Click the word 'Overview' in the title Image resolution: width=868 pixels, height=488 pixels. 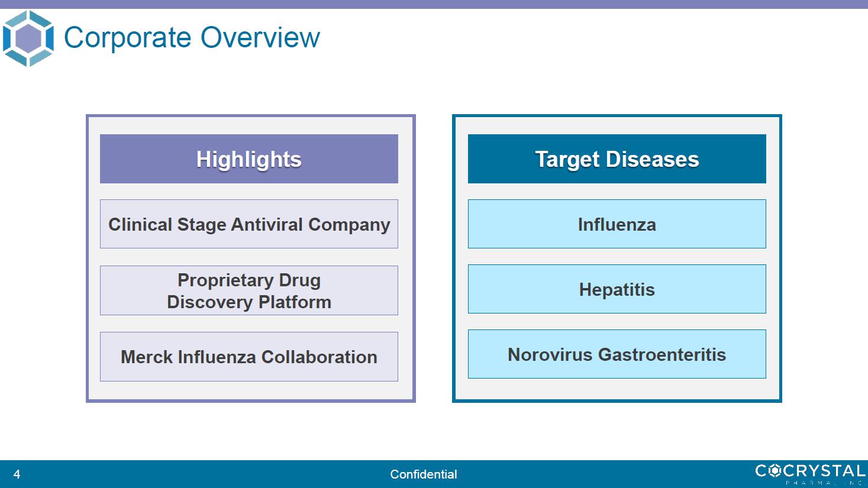[x=260, y=38]
